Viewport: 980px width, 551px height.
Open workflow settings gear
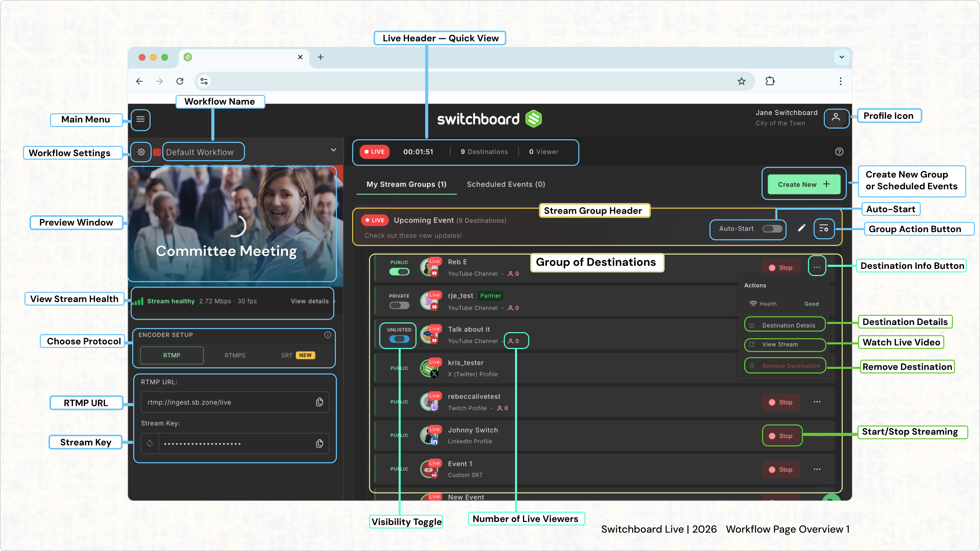pyautogui.click(x=141, y=152)
